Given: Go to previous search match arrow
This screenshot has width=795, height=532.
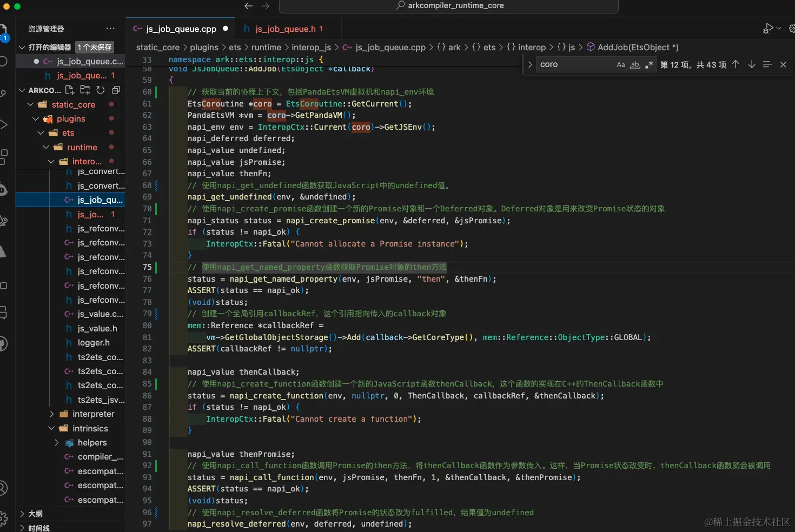Looking at the screenshot, I should [x=736, y=64].
